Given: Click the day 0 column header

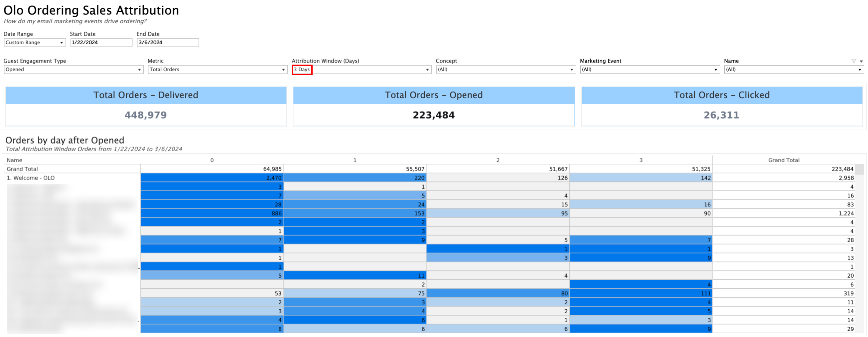Looking at the screenshot, I should click(x=212, y=160).
